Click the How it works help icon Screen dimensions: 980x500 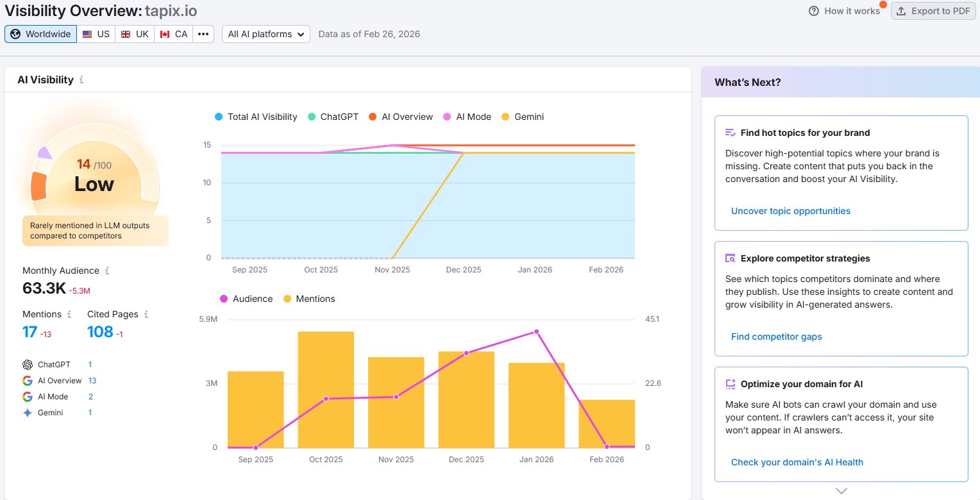814,11
